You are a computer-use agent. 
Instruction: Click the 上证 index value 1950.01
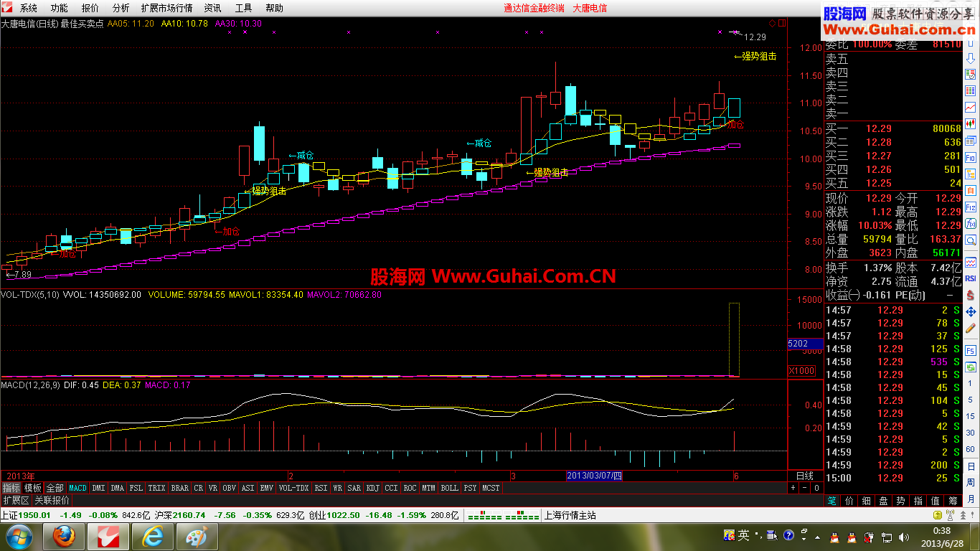pyautogui.click(x=35, y=515)
